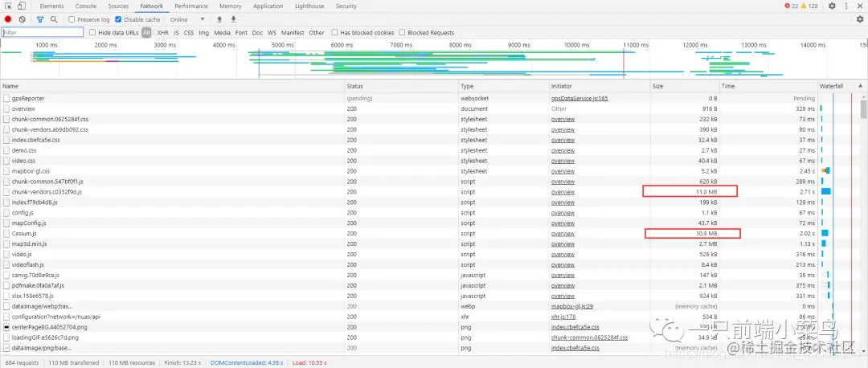Image resolution: width=868 pixels, height=368 pixels.
Task: Switch to the Console tab
Action: (x=86, y=6)
